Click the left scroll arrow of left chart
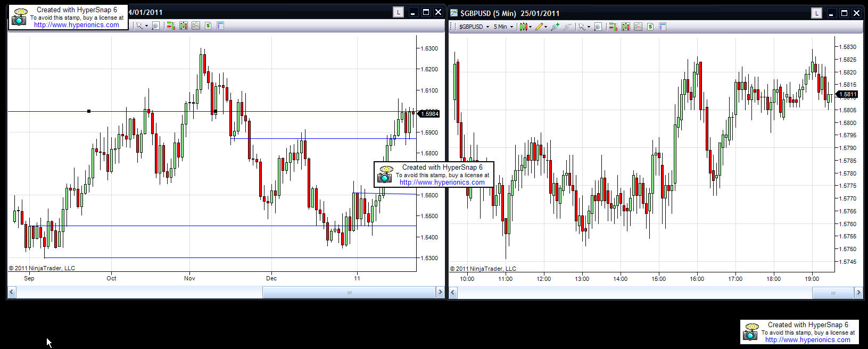Image resolution: width=868 pixels, height=349 pixels. point(12,292)
